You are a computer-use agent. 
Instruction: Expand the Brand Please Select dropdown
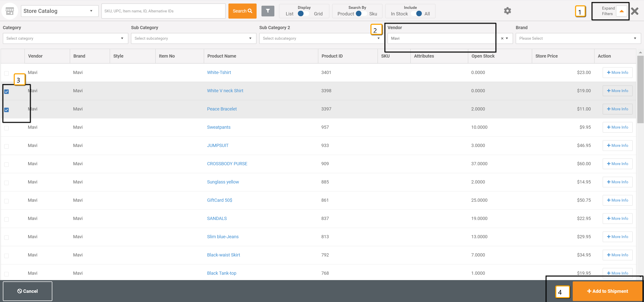[x=578, y=39]
